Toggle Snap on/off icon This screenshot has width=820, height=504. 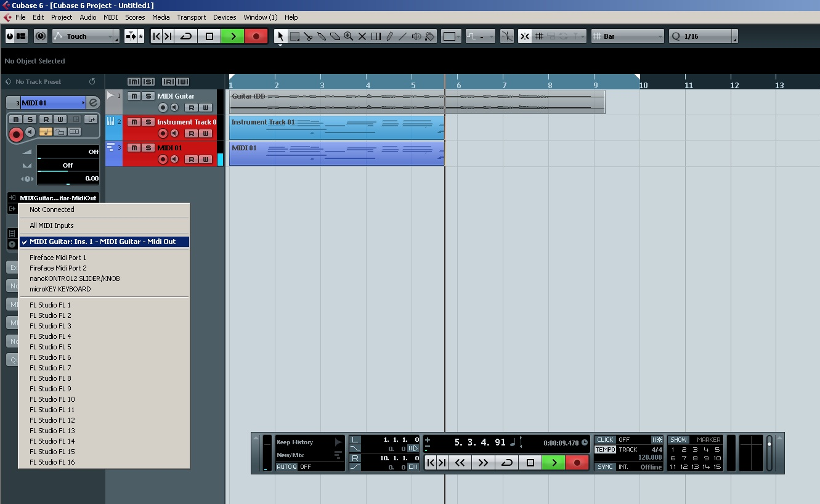525,36
